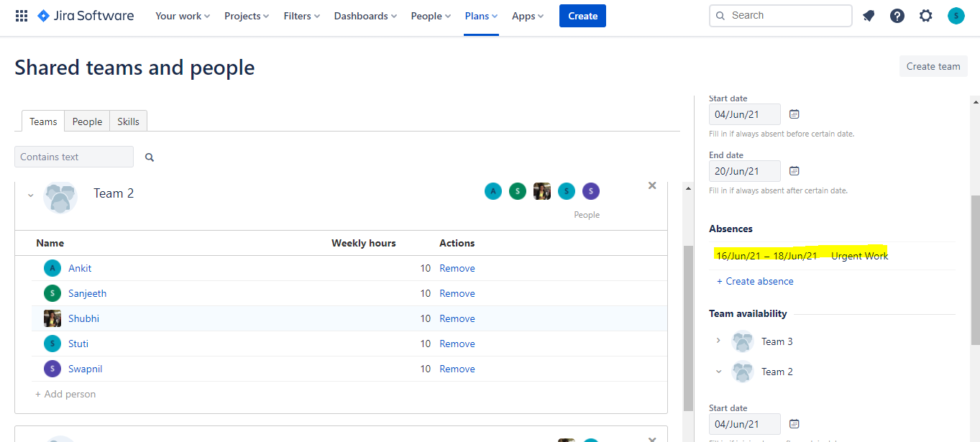Switch to the People tab
The width and height of the screenshot is (980, 442).
pyautogui.click(x=87, y=121)
